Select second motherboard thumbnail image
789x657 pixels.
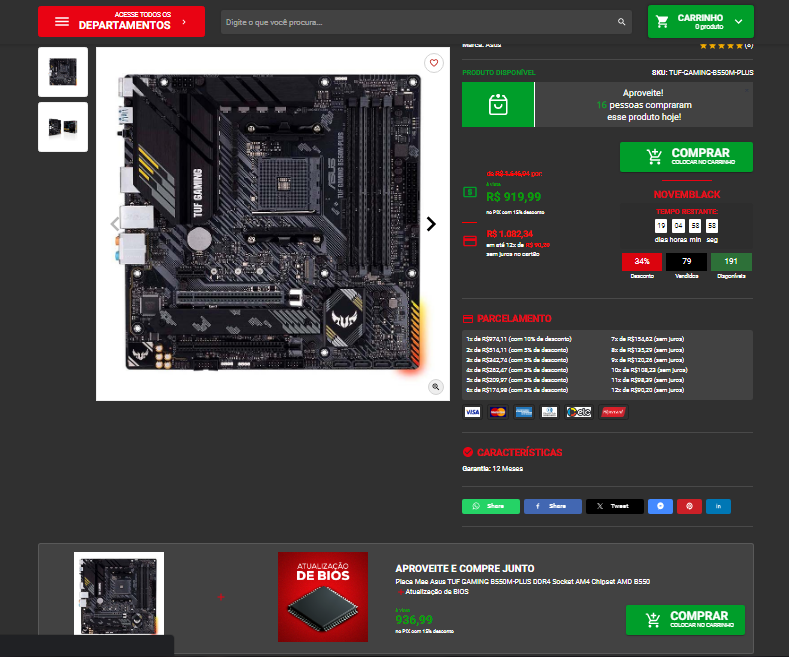(63, 127)
